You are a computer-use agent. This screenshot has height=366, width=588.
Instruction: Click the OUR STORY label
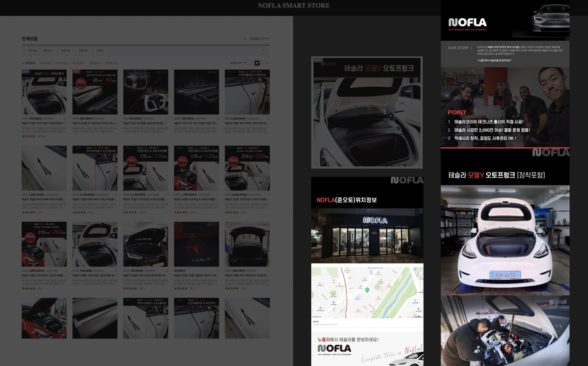coord(458,48)
